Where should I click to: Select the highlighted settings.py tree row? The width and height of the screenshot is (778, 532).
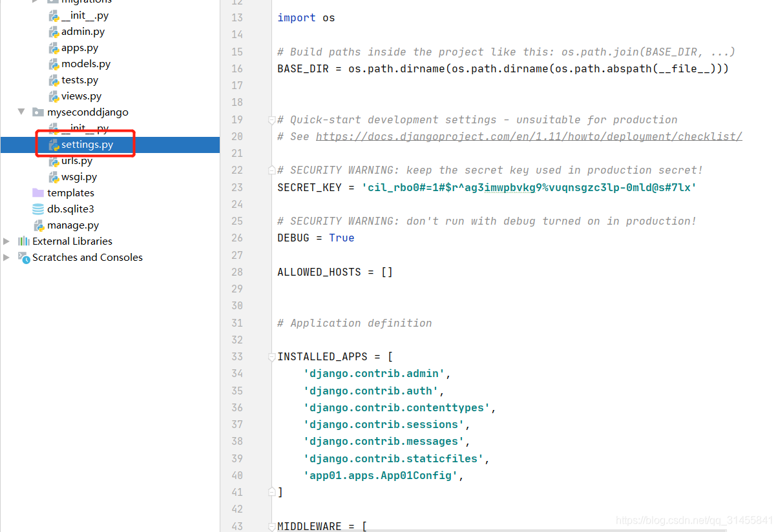[x=110, y=145]
